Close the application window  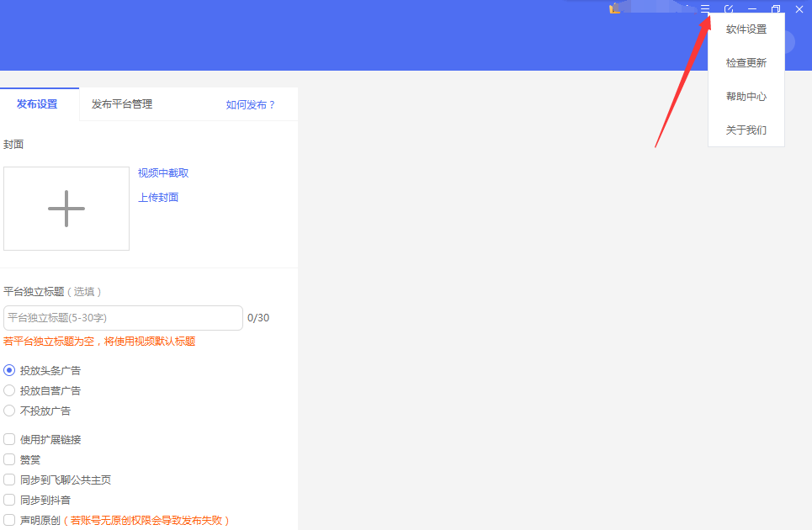[x=799, y=9]
